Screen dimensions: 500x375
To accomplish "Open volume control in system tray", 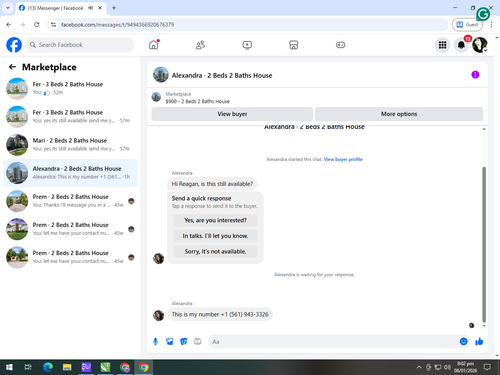I will (x=447, y=367).
